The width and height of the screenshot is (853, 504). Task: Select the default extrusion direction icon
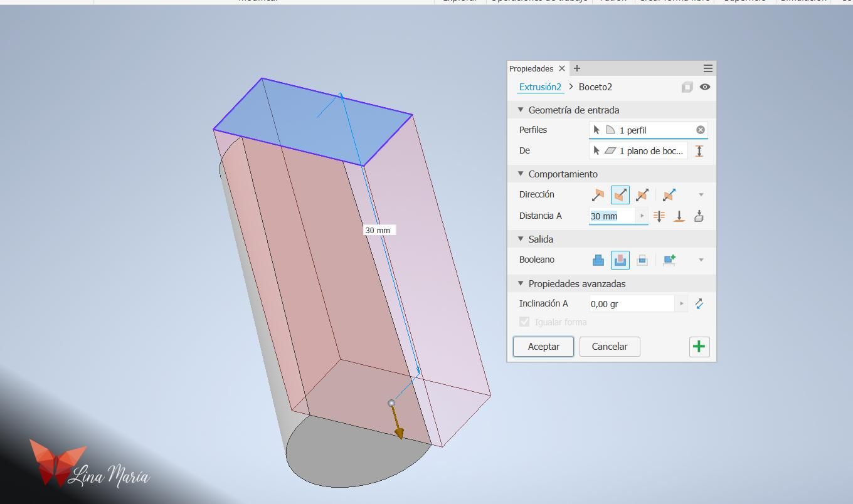[x=598, y=195]
